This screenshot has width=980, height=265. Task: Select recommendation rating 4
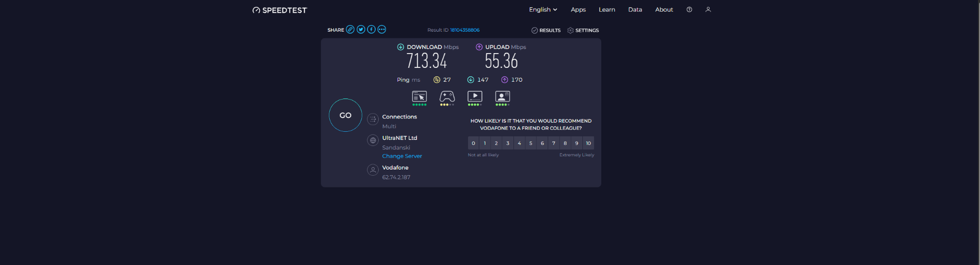[519, 143]
